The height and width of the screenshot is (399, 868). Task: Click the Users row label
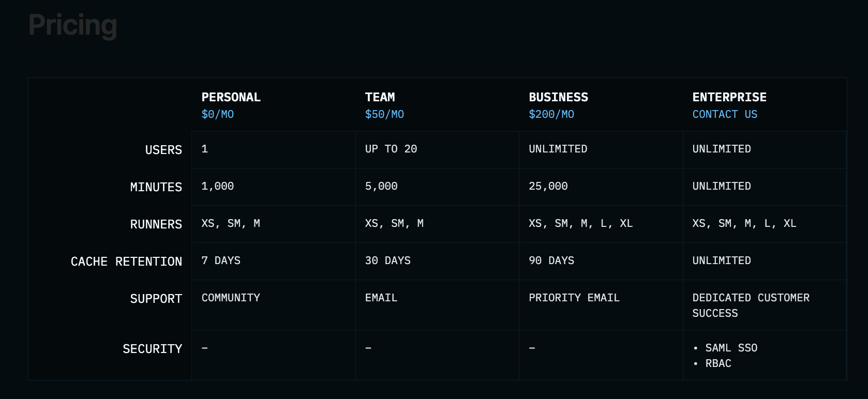[163, 150]
